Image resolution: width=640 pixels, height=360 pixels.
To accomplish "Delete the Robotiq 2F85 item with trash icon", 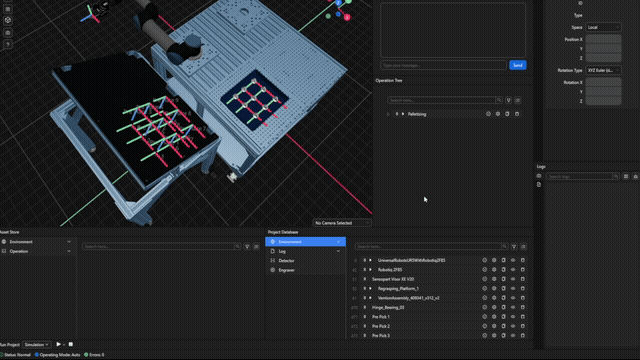I will tap(522, 270).
